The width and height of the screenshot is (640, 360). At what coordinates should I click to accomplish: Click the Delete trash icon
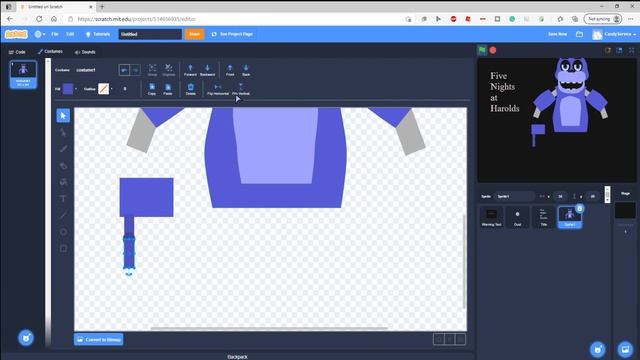[191, 89]
